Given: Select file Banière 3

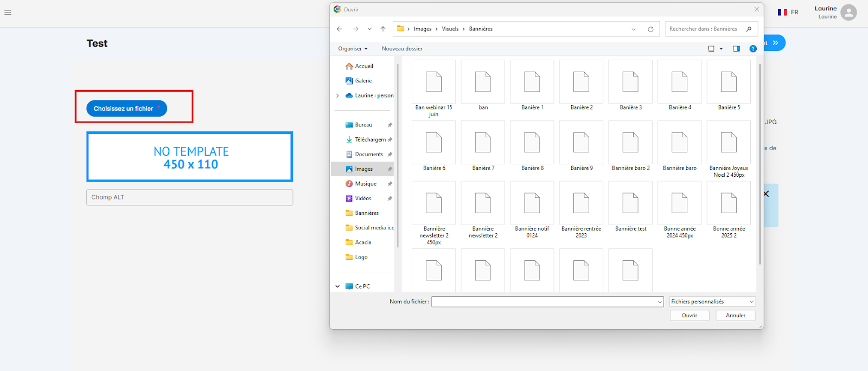Looking at the screenshot, I should [x=630, y=85].
